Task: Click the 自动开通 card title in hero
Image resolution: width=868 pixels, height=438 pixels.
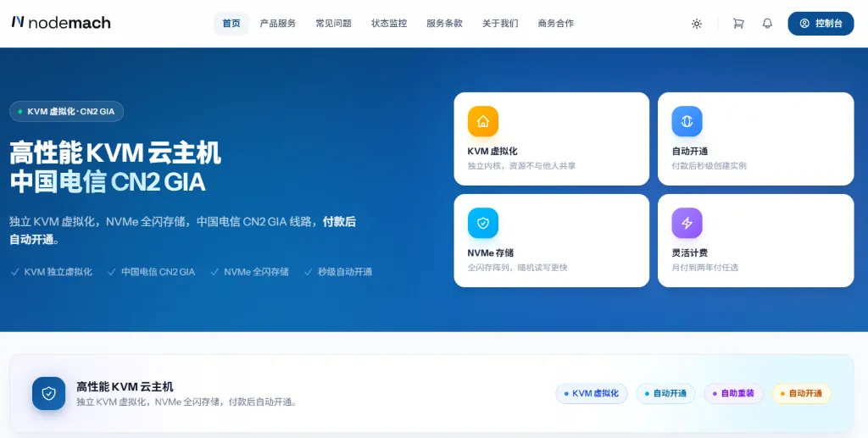Action: (x=690, y=151)
